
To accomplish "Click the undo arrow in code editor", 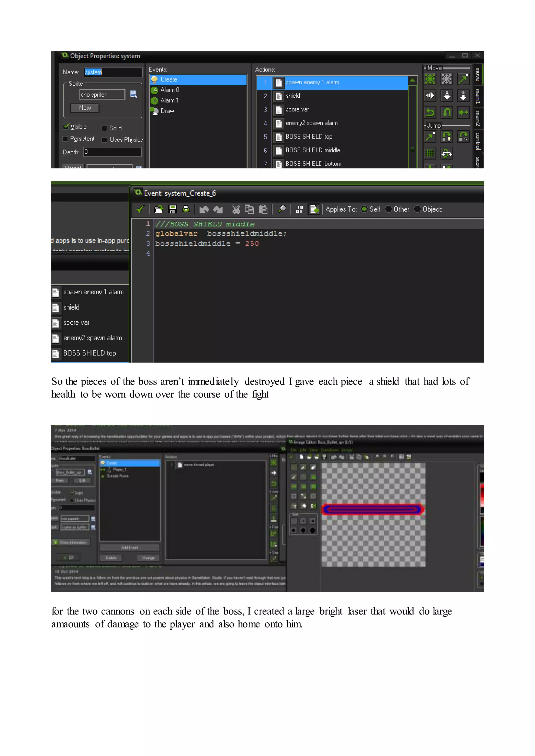I will tap(204, 209).
